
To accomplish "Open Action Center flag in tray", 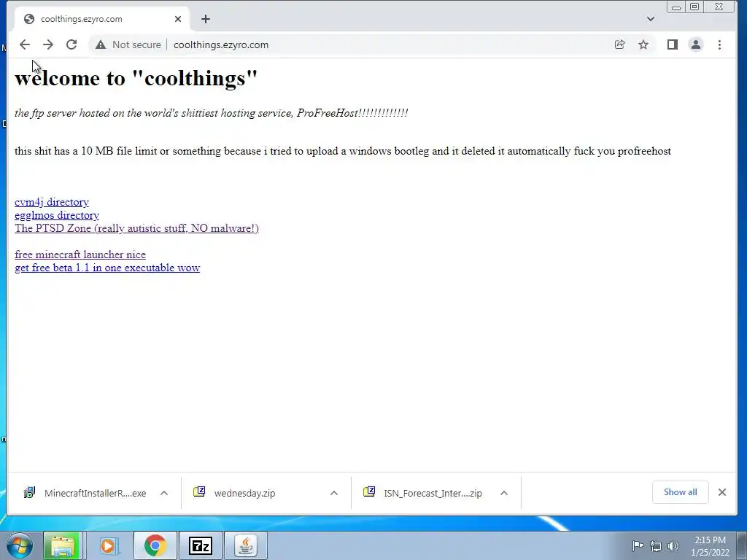I will coord(638,545).
